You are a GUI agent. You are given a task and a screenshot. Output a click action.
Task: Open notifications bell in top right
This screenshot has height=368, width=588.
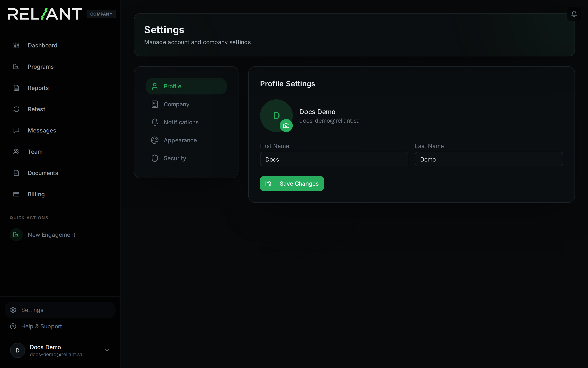[574, 14]
